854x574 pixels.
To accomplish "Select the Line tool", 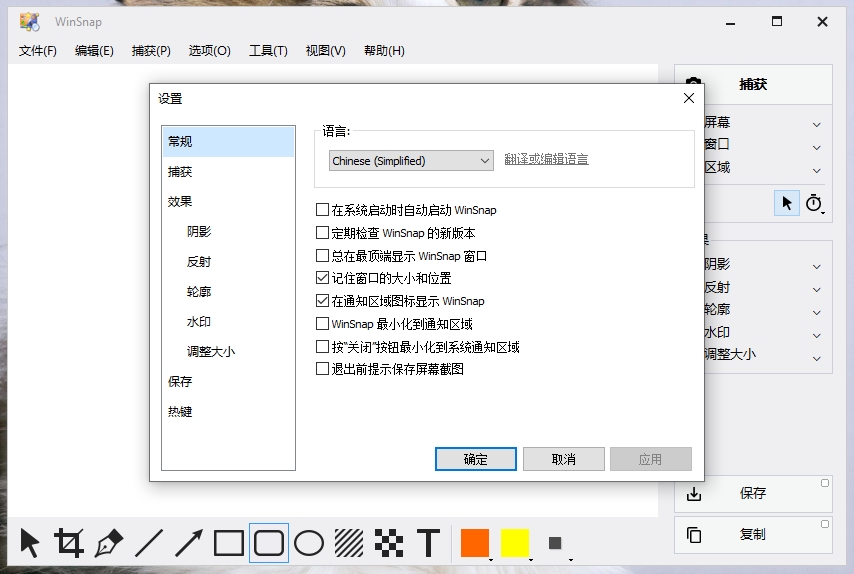I will pos(149,542).
